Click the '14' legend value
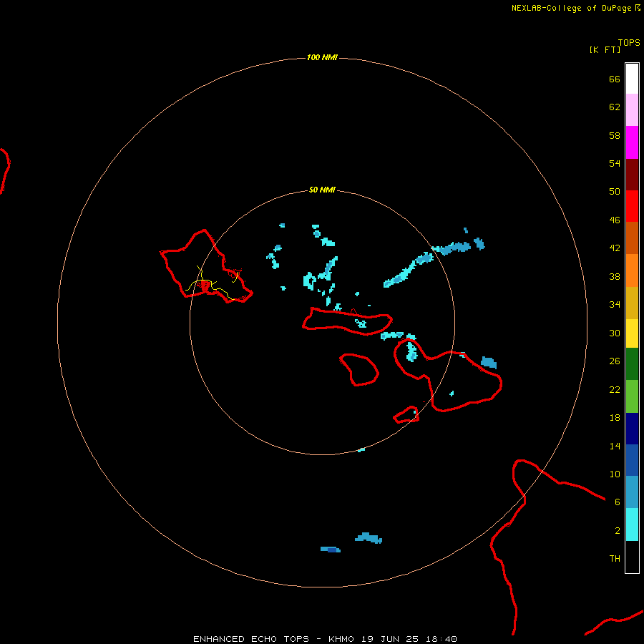The image size is (644, 644). click(x=615, y=446)
